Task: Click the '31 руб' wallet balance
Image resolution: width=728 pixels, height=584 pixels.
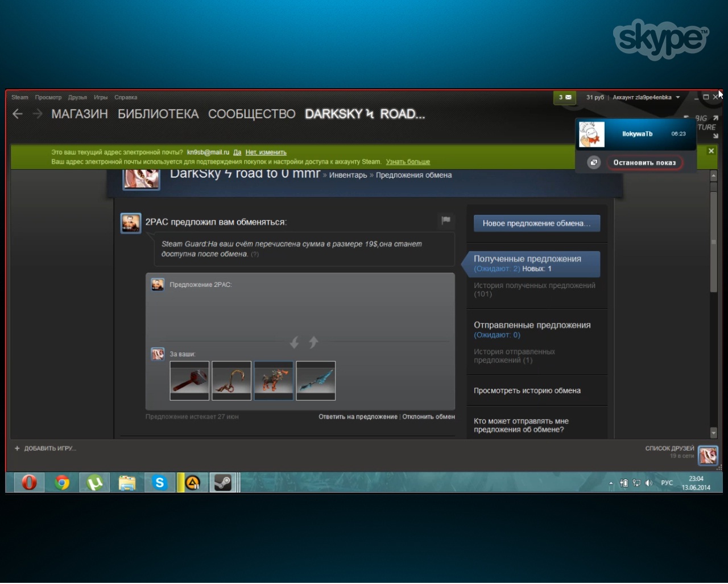Action: (x=595, y=97)
